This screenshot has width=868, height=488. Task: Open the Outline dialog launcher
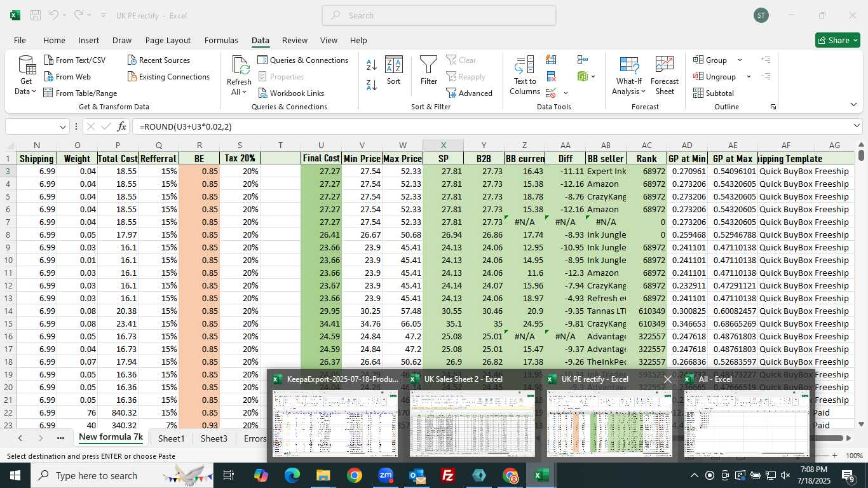pyautogui.click(x=773, y=107)
